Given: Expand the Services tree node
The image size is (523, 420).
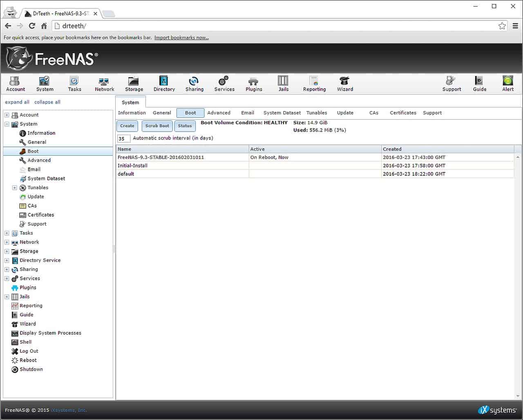Looking at the screenshot, I should (x=7, y=279).
